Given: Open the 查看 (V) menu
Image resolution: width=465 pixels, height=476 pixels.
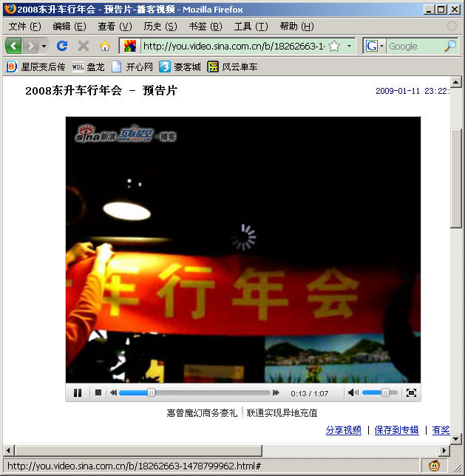Looking at the screenshot, I should coord(115,27).
